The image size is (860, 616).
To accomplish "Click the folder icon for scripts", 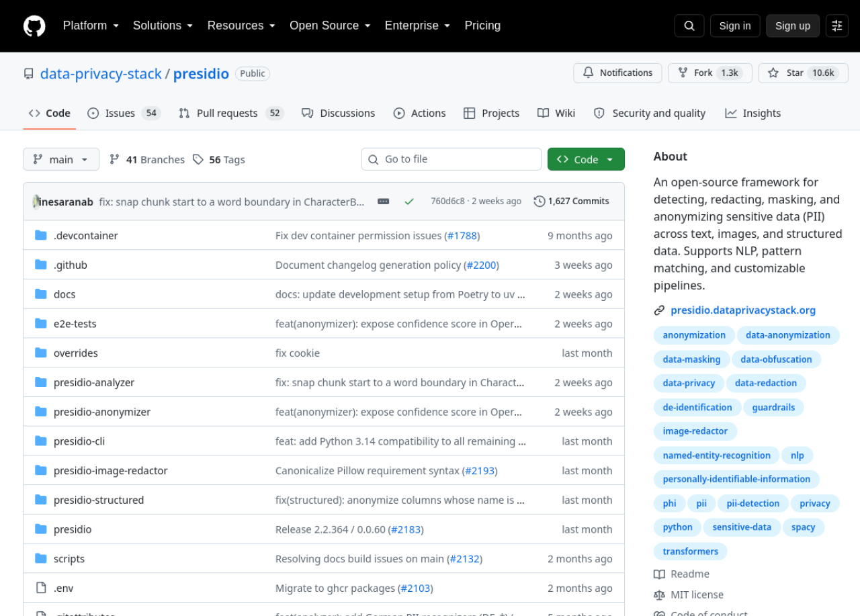I will point(41,558).
